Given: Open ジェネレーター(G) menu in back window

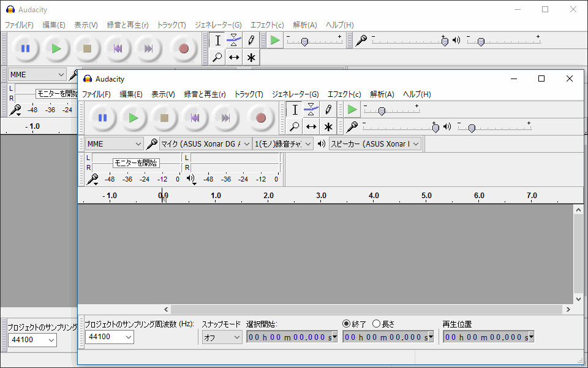Looking at the screenshot, I should pyautogui.click(x=218, y=25).
